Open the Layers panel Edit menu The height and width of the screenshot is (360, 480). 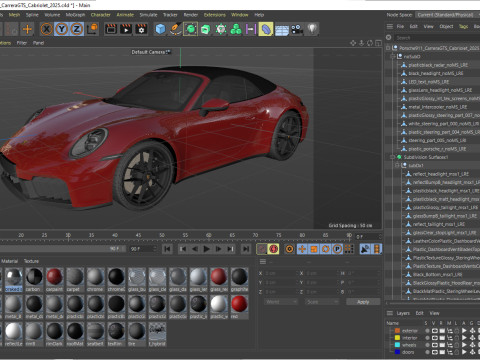(x=419, y=313)
